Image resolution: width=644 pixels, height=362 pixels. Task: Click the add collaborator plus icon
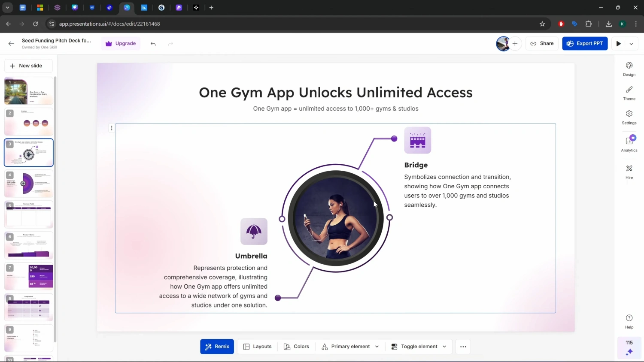(x=515, y=44)
